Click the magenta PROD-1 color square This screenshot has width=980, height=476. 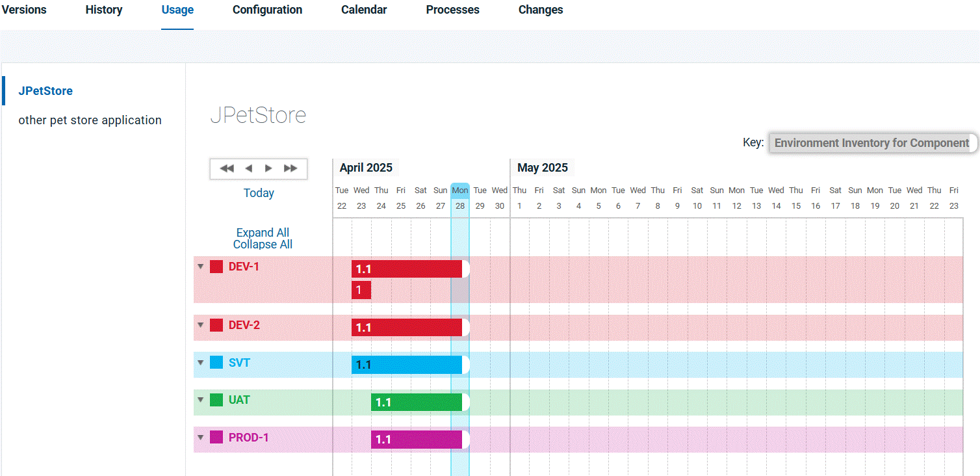(216, 438)
